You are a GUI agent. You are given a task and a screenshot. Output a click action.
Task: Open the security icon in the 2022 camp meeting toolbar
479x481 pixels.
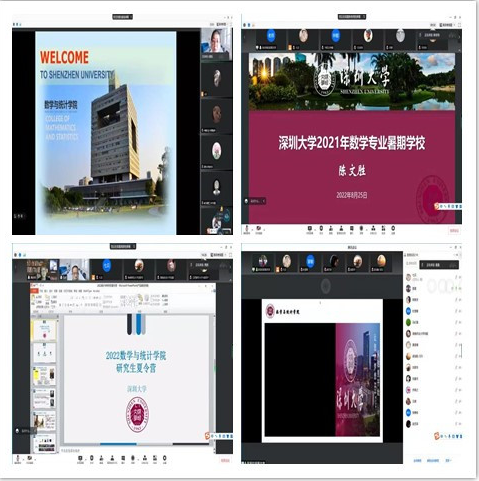[x=92, y=459]
